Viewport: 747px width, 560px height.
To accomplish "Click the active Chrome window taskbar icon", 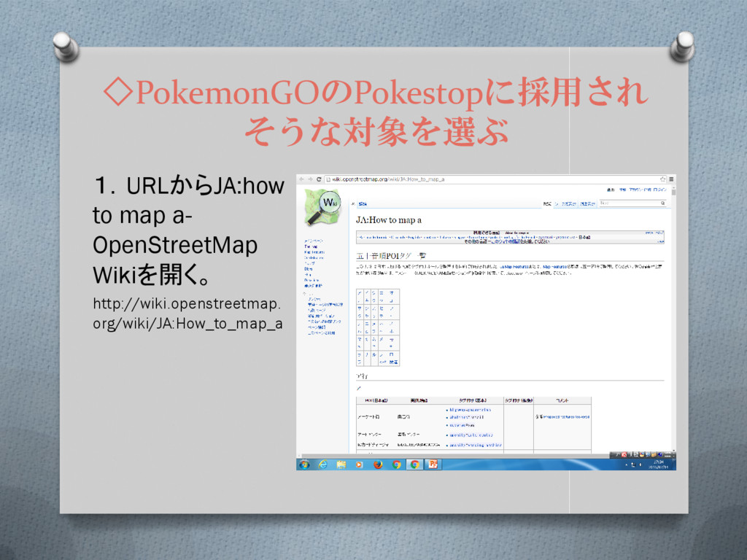I will pos(414,464).
